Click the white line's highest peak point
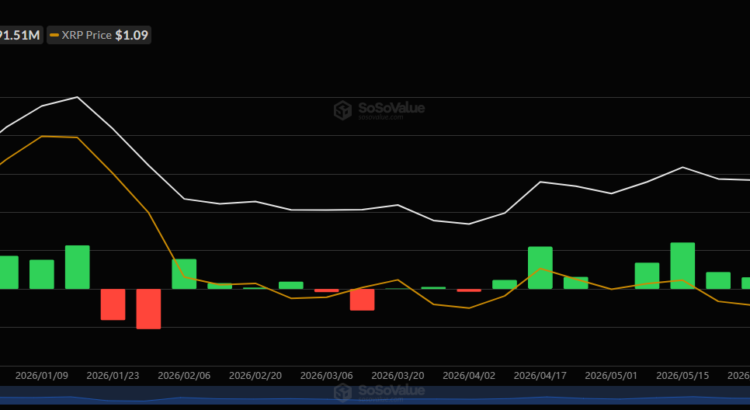 coord(77,97)
